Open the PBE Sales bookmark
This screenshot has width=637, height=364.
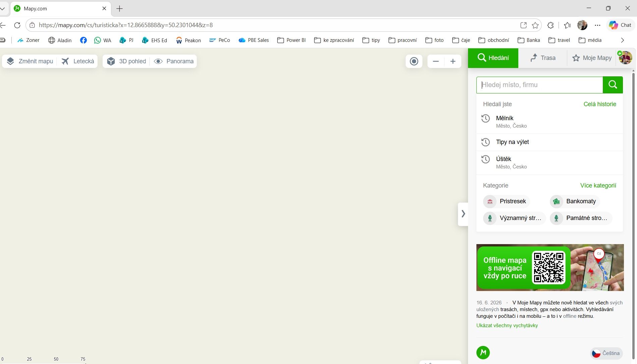pyautogui.click(x=254, y=40)
